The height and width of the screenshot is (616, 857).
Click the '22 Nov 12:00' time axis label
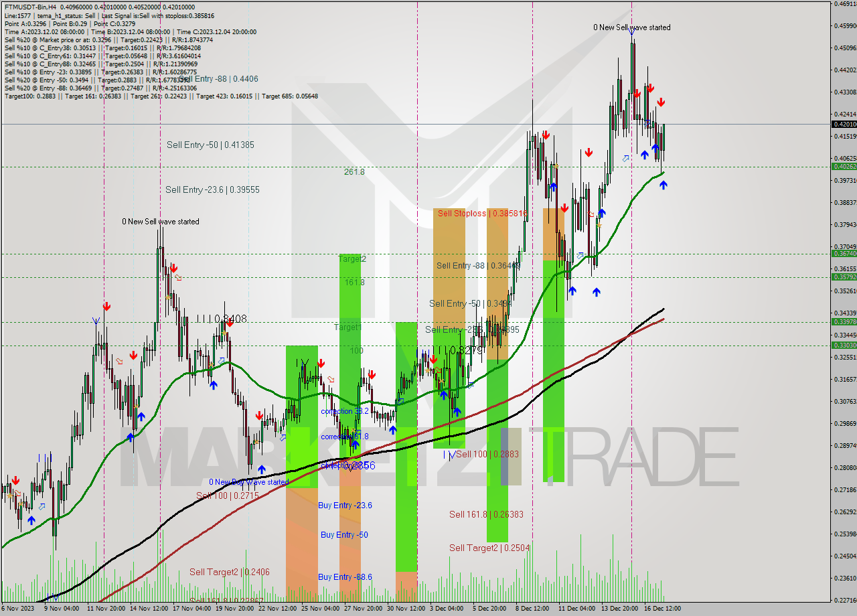click(x=277, y=609)
